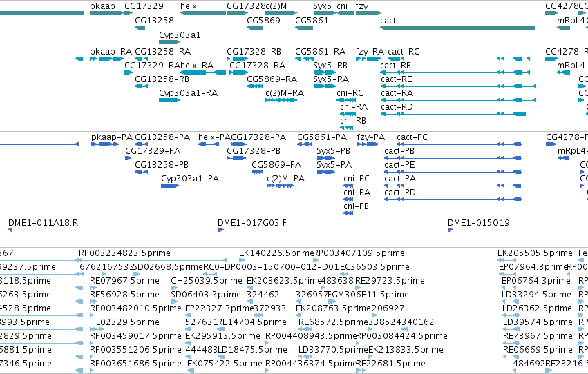
Task: Click the cni-RB transcript
Action: click(x=347, y=128)
